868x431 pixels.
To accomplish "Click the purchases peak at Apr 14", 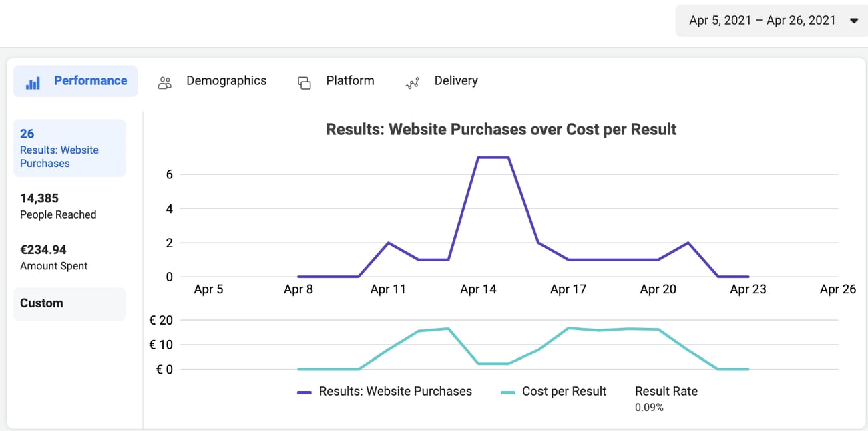I will point(478,158).
